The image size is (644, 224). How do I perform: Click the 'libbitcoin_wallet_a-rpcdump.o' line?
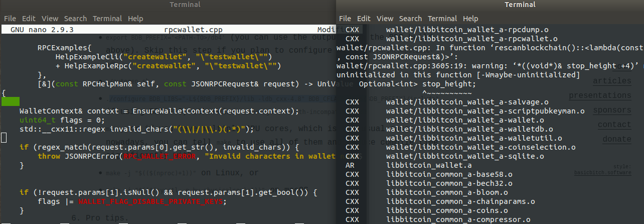point(447,30)
